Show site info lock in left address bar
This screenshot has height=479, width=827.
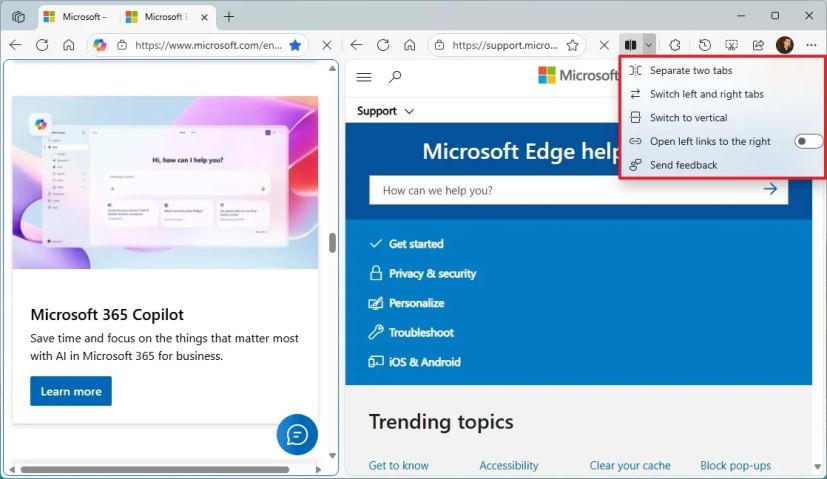122,45
